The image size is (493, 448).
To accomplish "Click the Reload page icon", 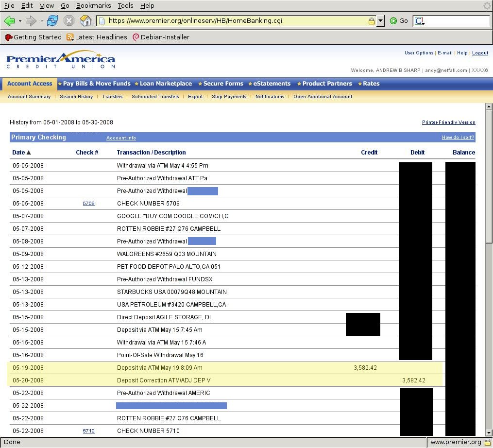I will [52, 21].
